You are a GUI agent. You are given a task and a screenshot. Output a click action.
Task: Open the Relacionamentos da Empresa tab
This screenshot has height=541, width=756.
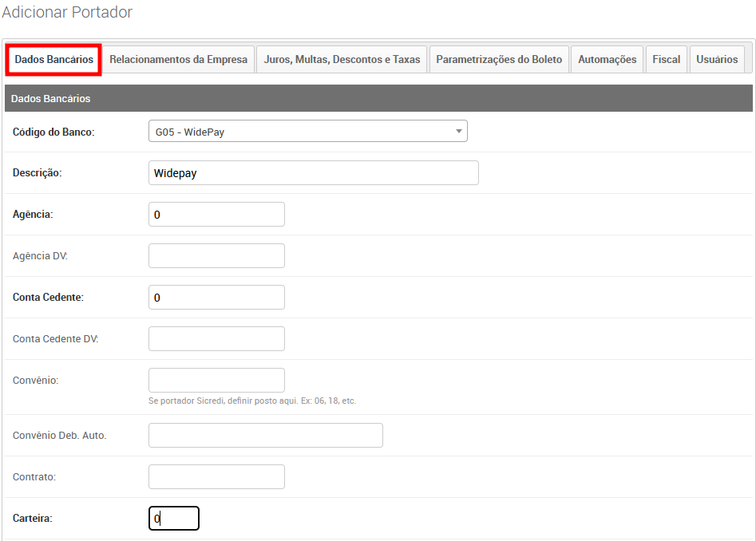(x=178, y=60)
